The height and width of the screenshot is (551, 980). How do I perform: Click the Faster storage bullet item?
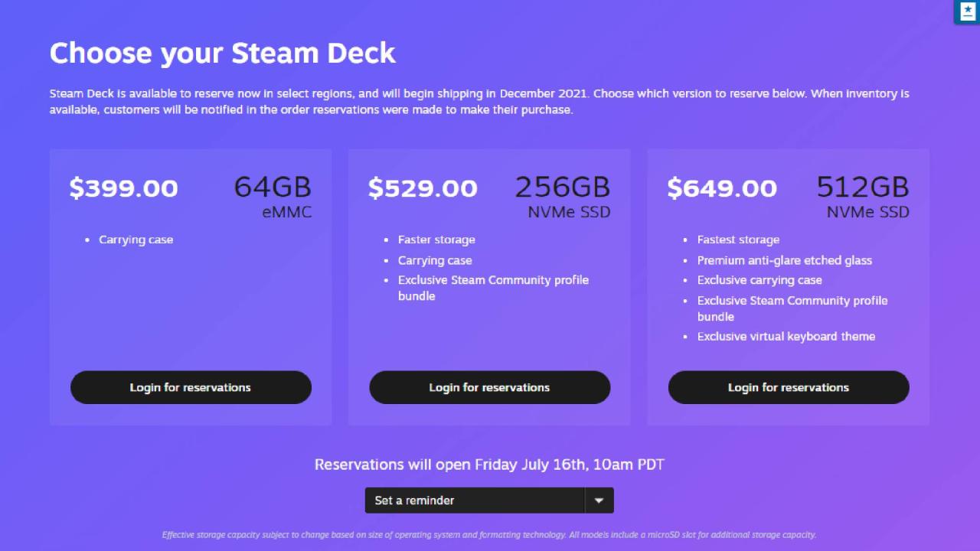click(436, 240)
